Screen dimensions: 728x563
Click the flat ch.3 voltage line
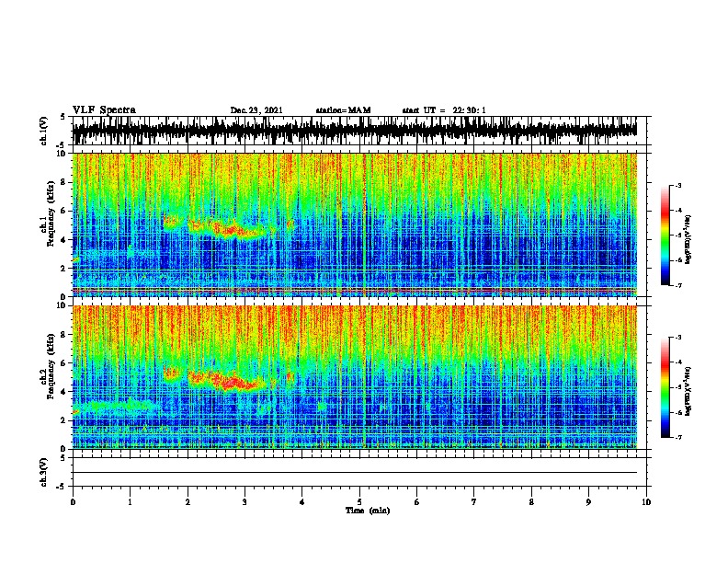355,473
